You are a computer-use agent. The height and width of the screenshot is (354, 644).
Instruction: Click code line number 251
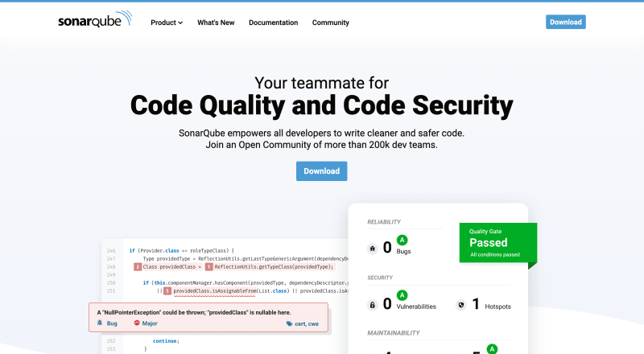(x=111, y=290)
